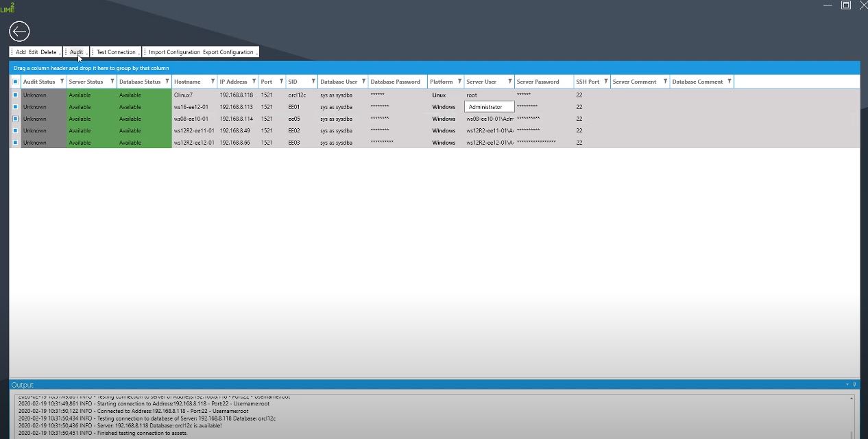
Task: Open the SSH Port column filter
Action: click(x=605, y=82)
